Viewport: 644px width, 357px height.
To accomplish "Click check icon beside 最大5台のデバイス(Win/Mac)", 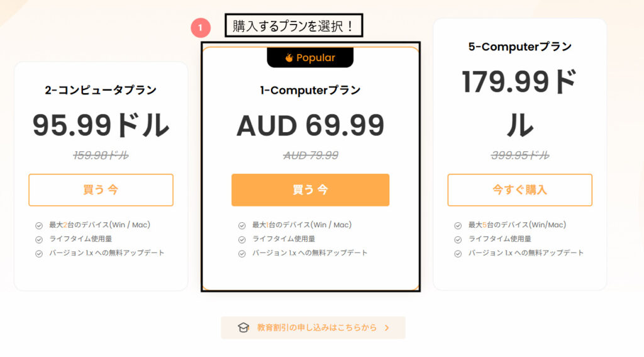I will pos(458,225).
